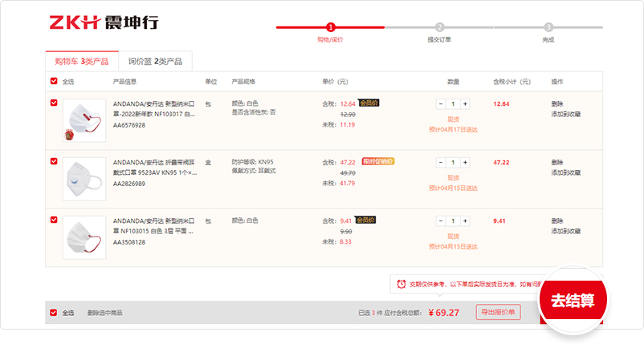Click subtotal 9.41 in 含税小计 column
The image size is (644, 344).
pyautogui.click(x=499, y=221)
